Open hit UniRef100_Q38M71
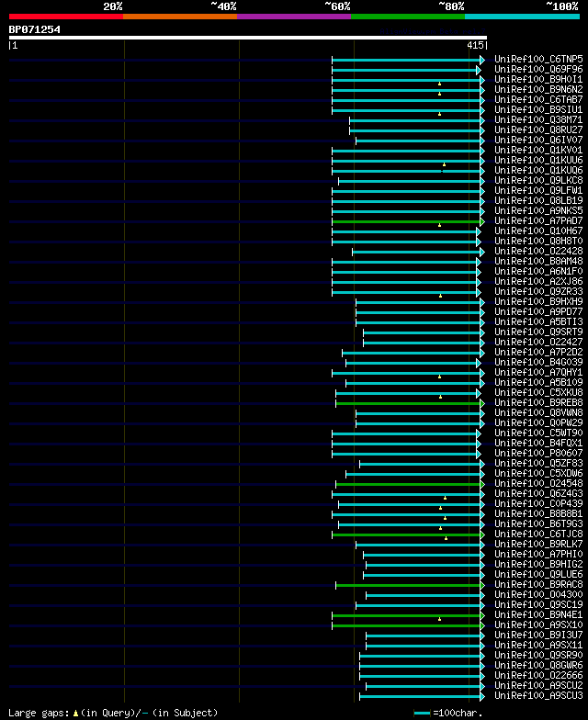The width and height of the screenshot is (588, 720). coord(538,119)
